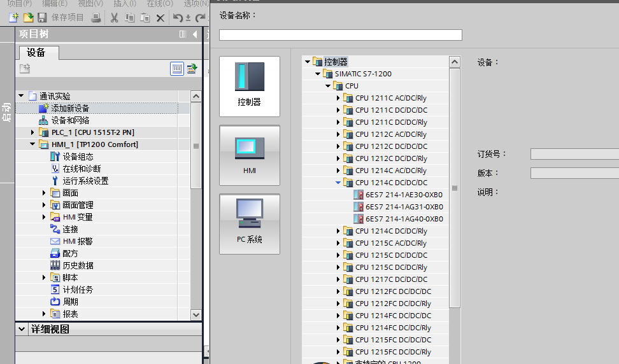
Task: Select the 控制器 device category button
Action: click(x=250, y=87)
